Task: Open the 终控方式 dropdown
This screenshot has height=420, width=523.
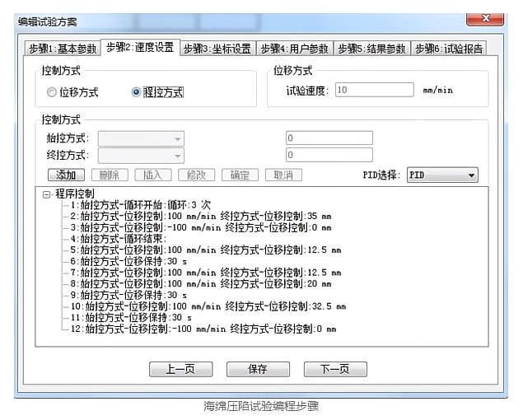Action: pos(141,155)
